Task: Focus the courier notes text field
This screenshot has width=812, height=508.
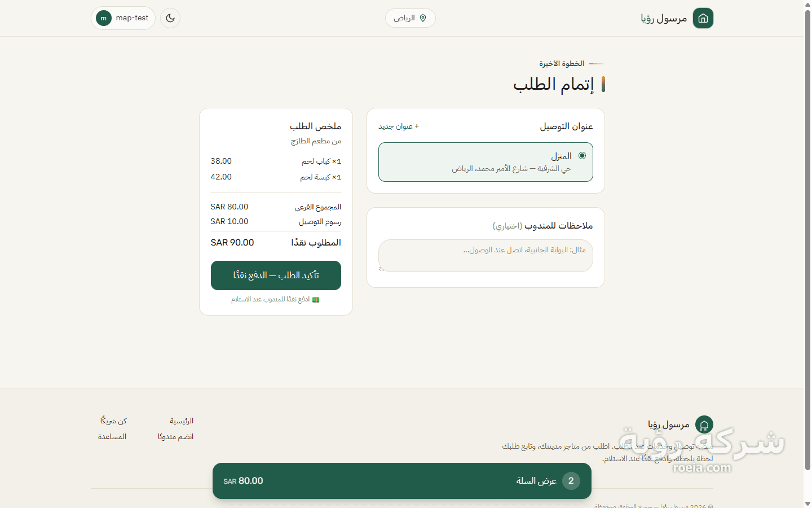Action: click(486, 256)
